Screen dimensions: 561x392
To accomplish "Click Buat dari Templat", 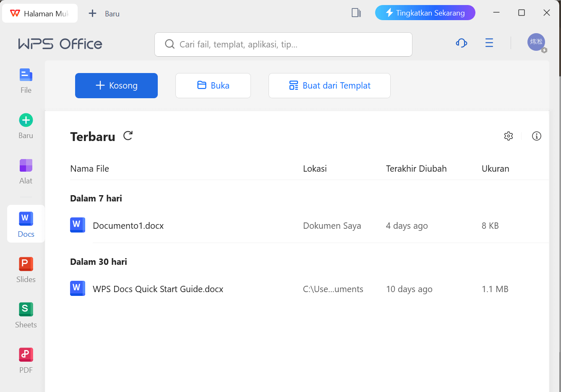I will (x=329, y=85).
